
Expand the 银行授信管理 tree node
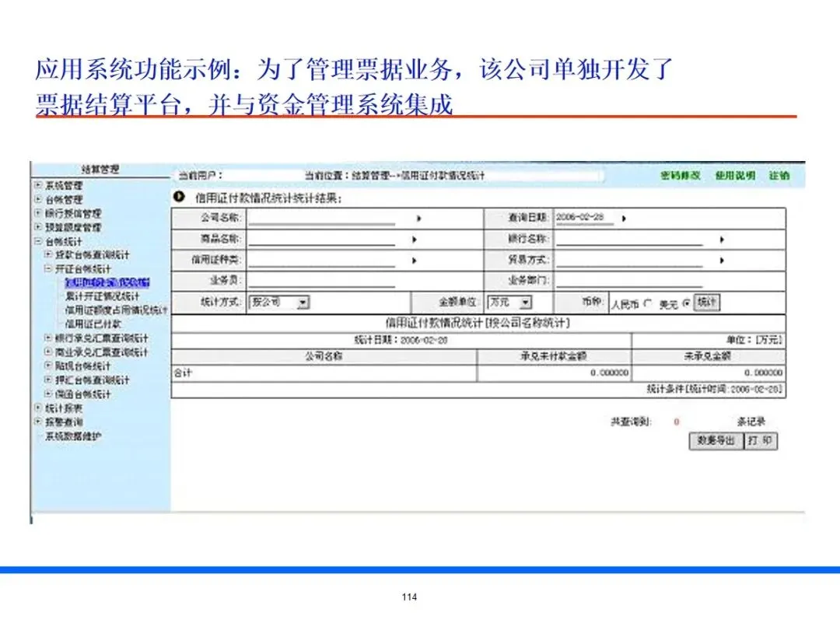(38, 213)
